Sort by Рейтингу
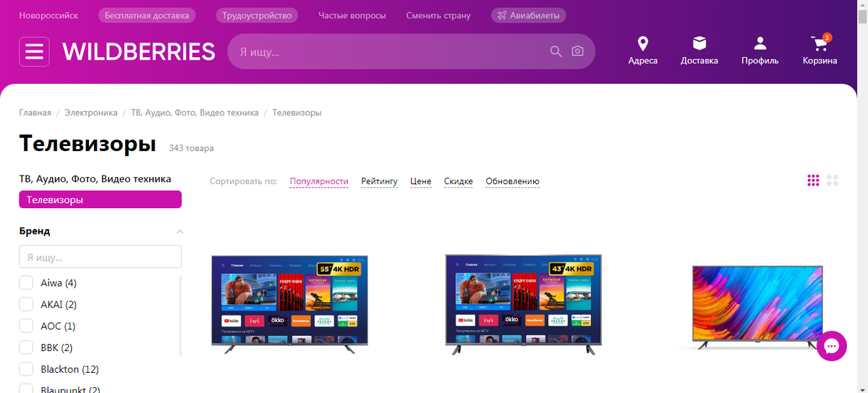 380,181
